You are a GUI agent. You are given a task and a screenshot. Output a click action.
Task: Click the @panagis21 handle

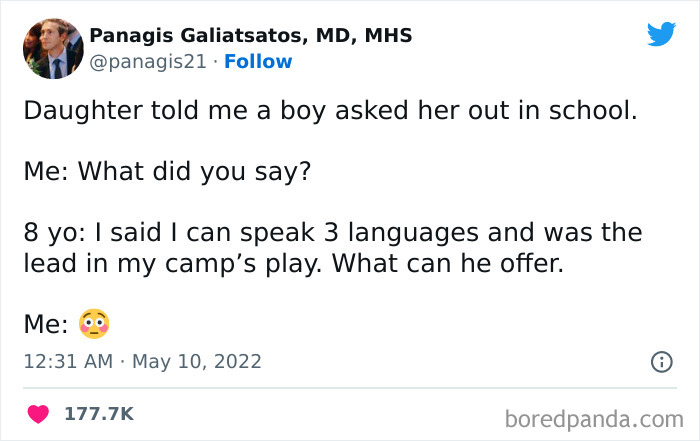click(146, 61)
